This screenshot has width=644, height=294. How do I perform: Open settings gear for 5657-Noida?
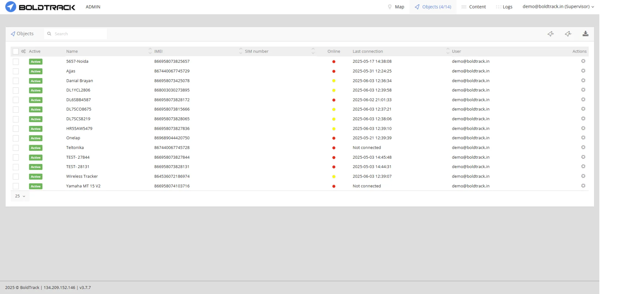pos(583,61)
